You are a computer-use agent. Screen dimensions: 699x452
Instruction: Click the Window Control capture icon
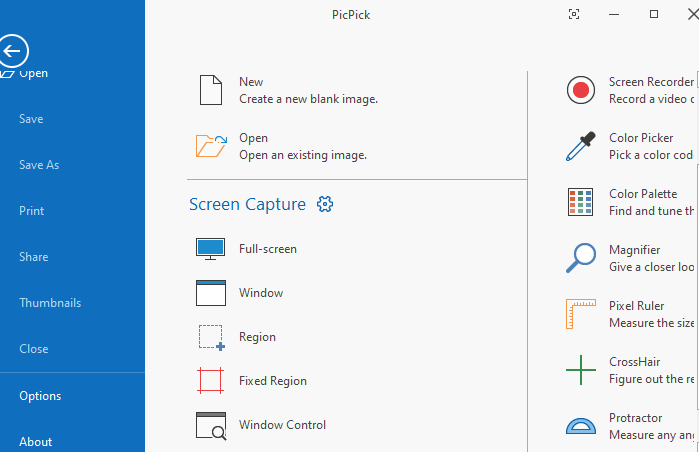pos(211,426)
